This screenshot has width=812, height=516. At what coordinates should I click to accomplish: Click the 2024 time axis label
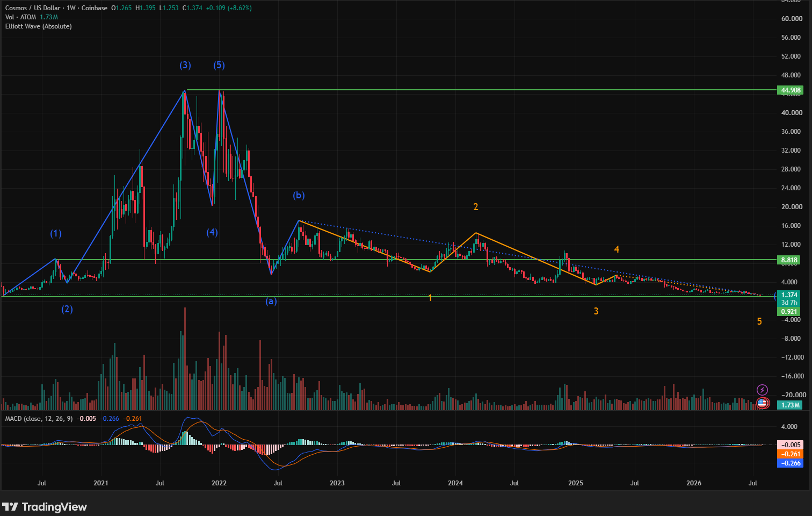(x=455, y=483)
